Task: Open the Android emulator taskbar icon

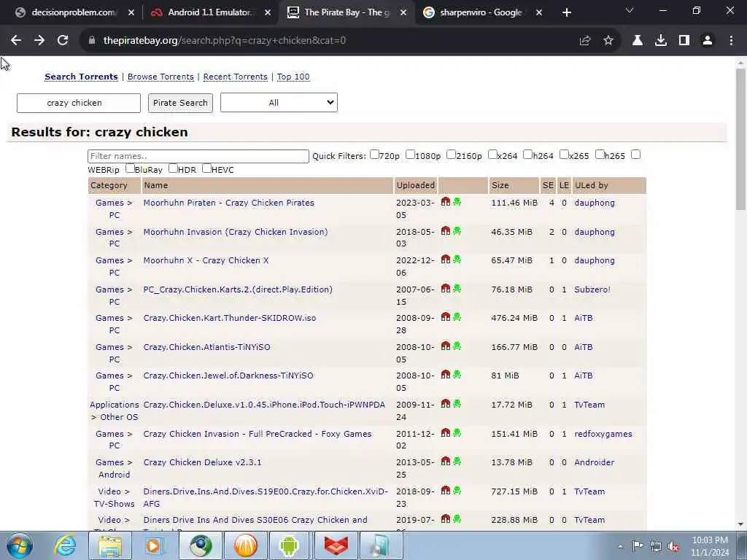Action: 289,545
